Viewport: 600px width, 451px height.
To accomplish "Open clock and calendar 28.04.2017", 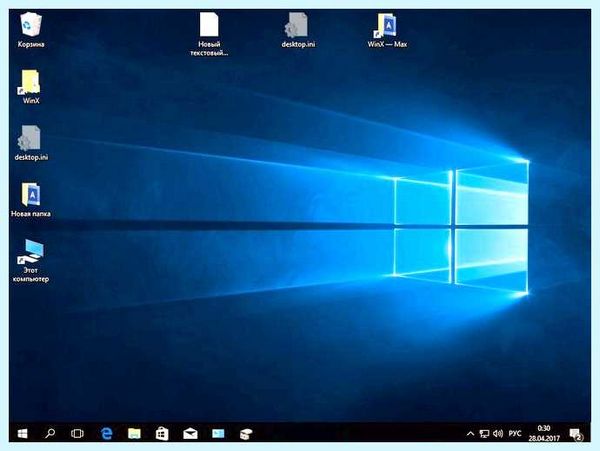I will tap(544, 433).
